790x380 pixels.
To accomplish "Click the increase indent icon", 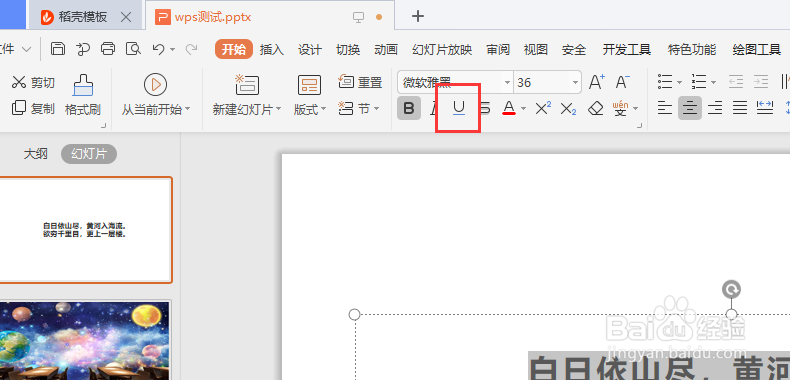I will tap(761, 82).
